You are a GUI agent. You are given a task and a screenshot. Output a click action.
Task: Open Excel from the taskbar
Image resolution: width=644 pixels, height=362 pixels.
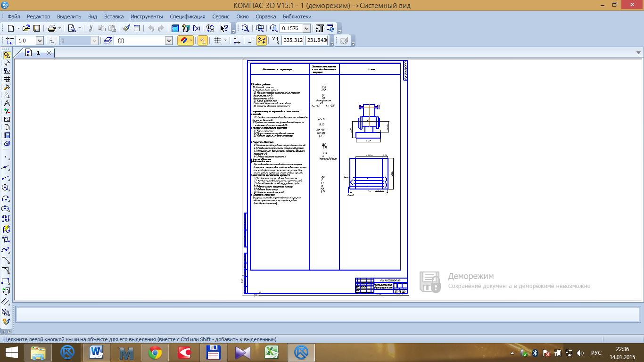272,353
